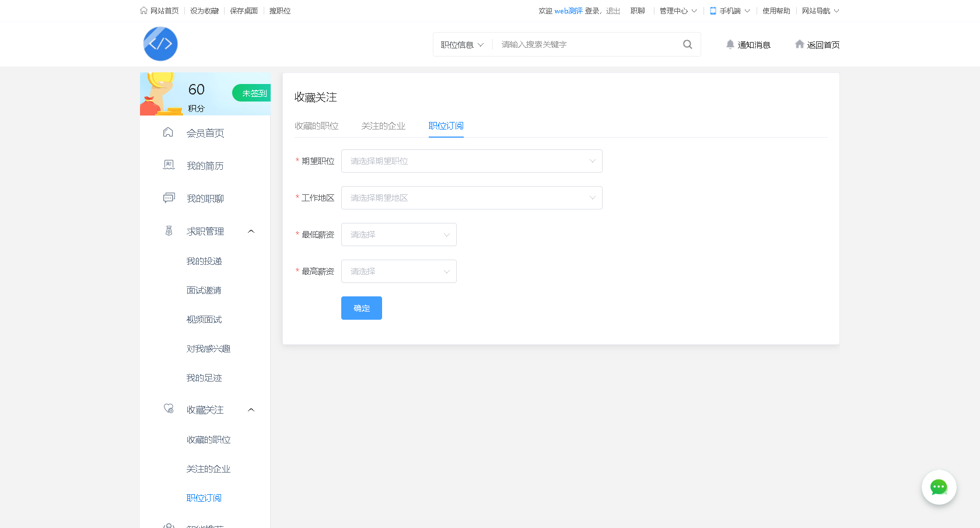Open 收藏的职位 in sidebar
980x528 pixels.
pos(208,440)
